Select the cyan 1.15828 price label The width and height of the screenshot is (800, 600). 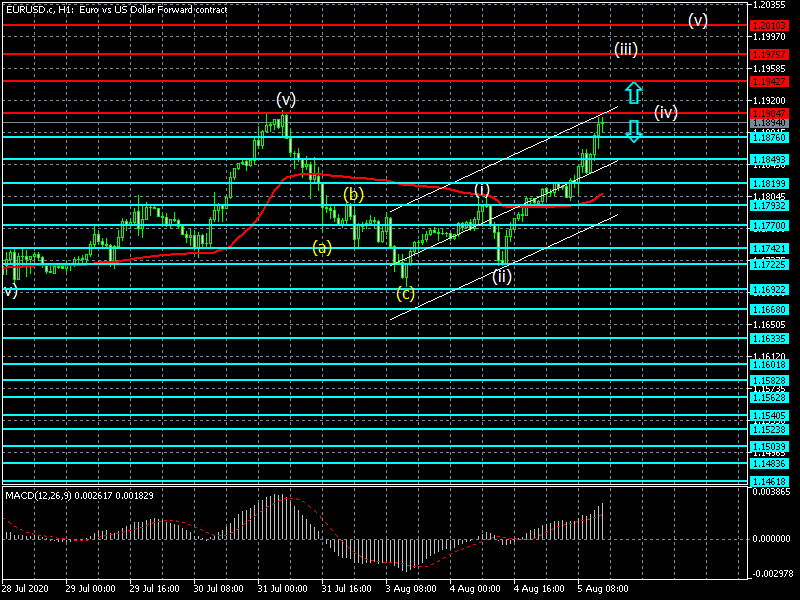[769, 381]
